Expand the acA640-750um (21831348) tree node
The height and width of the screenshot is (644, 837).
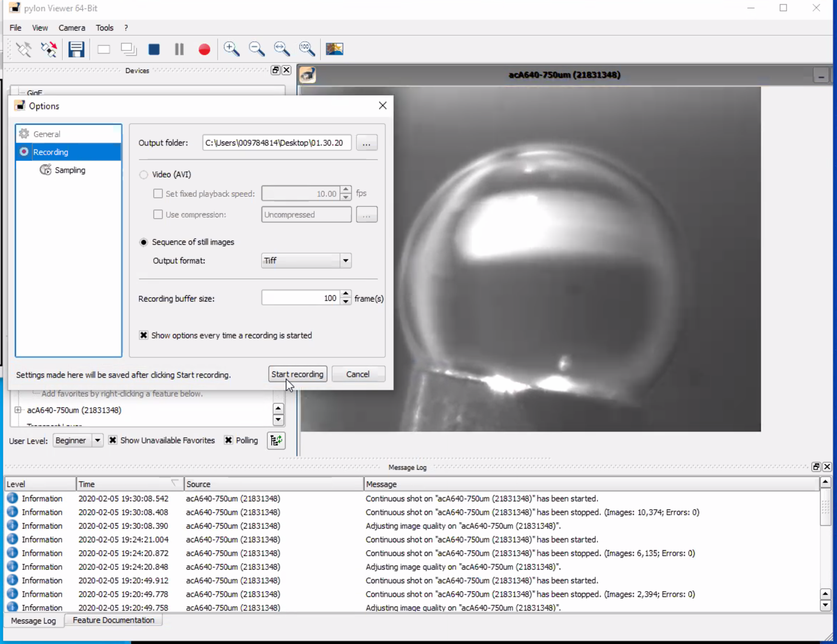tap(18, 410)
